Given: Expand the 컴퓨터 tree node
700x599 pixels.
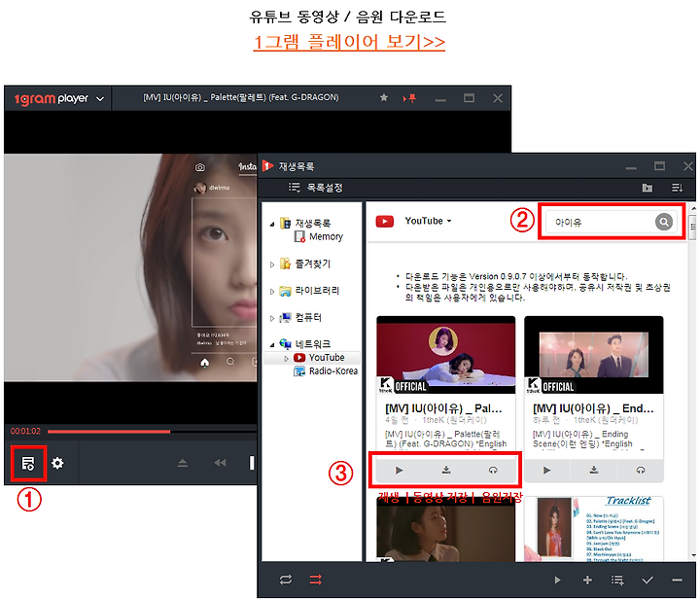Looking at the screenshot, I should 272,318.
